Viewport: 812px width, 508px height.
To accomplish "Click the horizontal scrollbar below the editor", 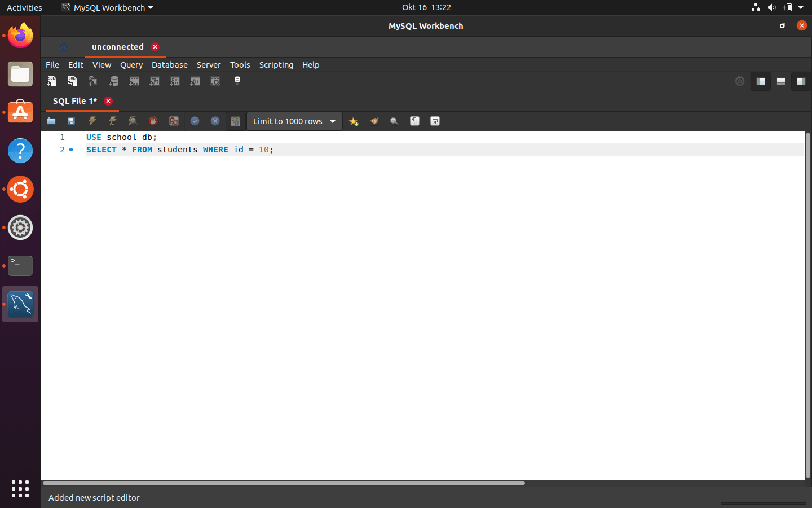I will pyautogui.click(x=282, y=483).
